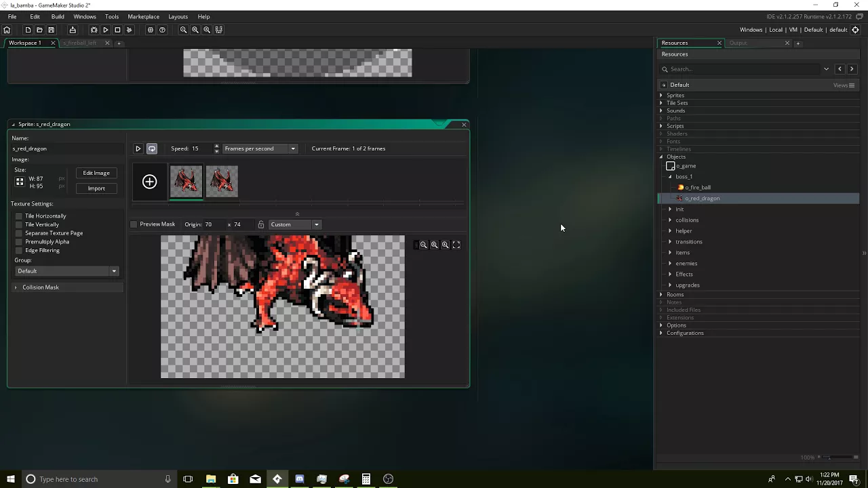Image resolution: width=868 pixels, height=488 pixels.
Task: Increase animation Speed with stepper
Action: click(x=216, y=146)
